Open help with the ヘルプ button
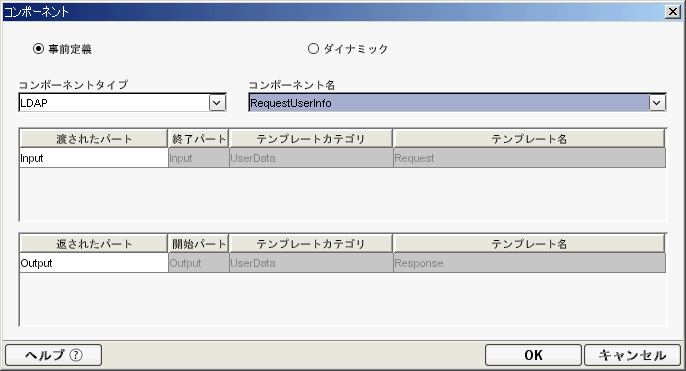Screen dimensions: 686x371 [53, 355]
